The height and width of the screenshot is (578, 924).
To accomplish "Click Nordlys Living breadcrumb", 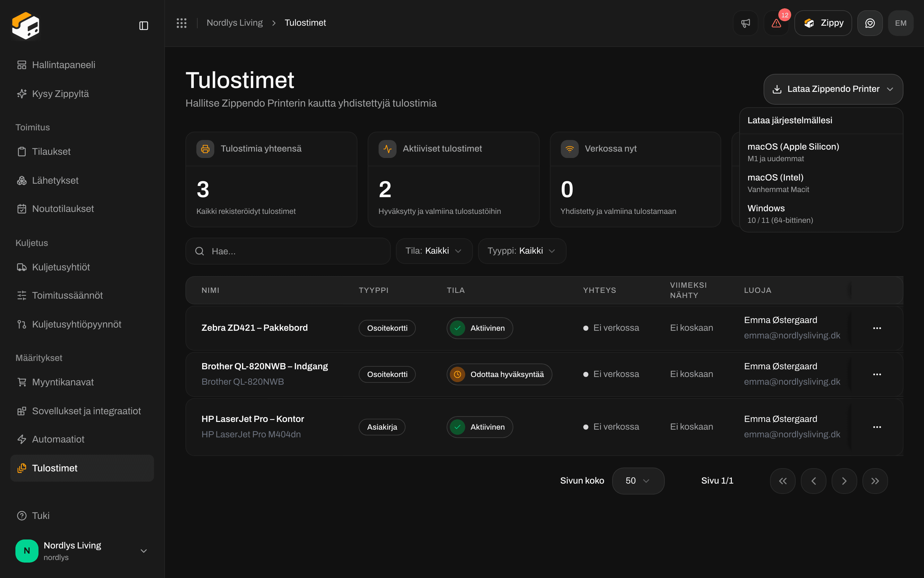I will pyautogui.click(x=235, y=23).
